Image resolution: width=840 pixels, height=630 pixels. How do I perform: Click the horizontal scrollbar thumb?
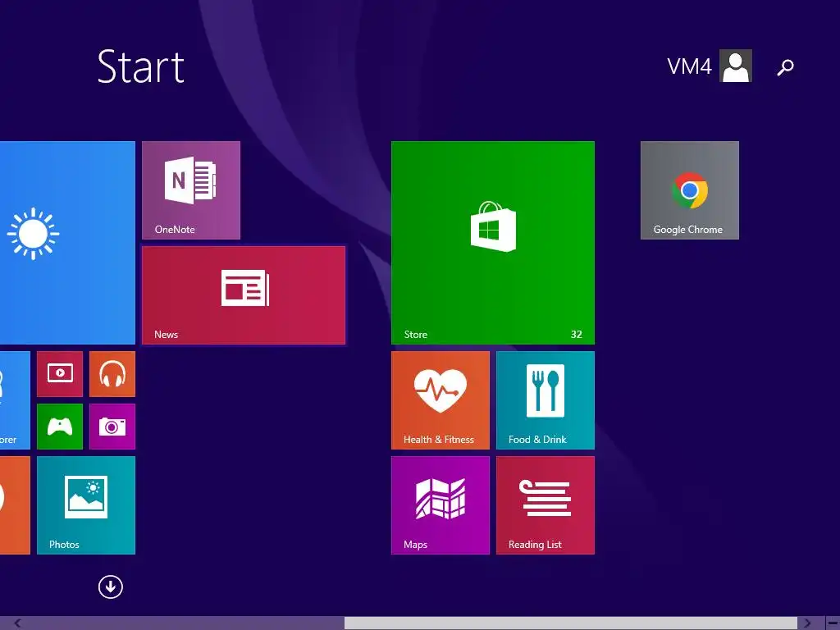[571, 623]
